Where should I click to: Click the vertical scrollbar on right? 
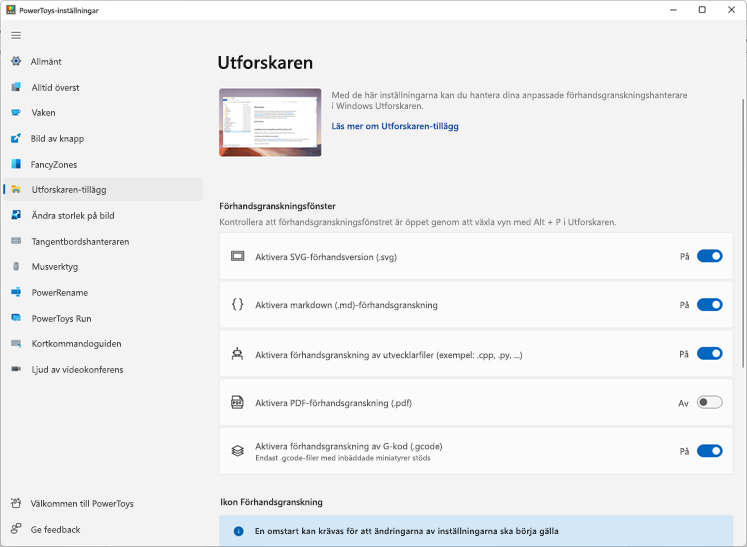pos(743,233)
